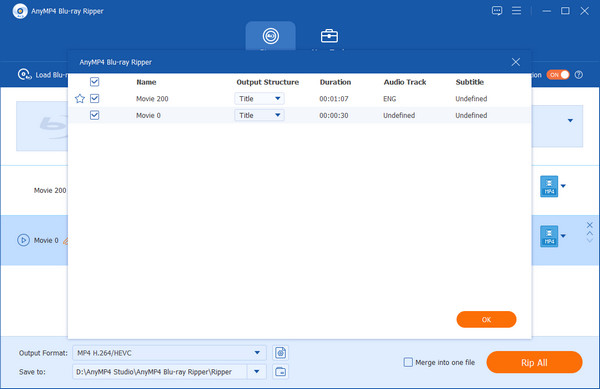Click the star icon beside Movie 200

80,99
